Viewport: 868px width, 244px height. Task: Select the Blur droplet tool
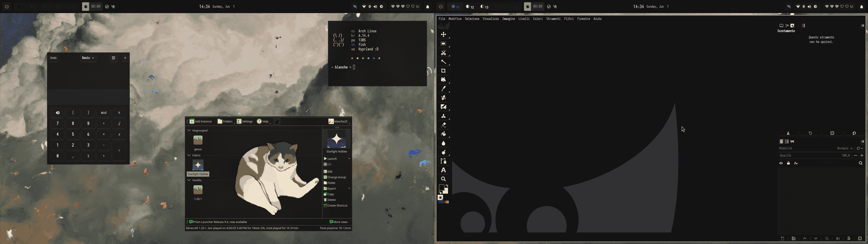pos(443,143)
